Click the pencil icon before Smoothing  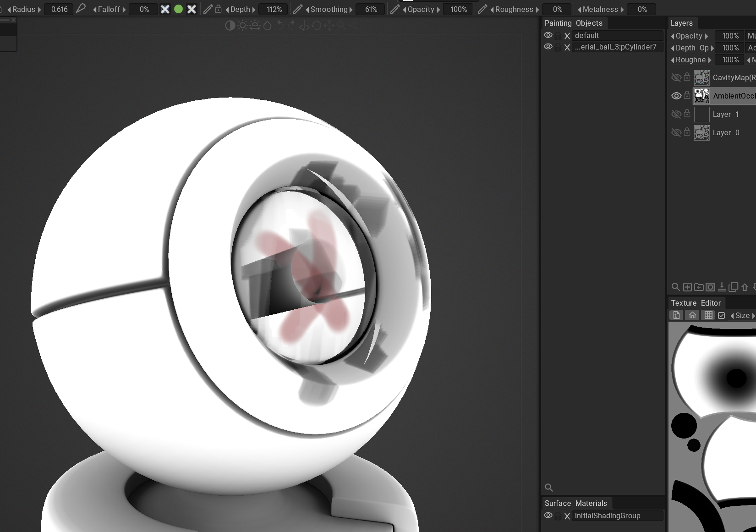[298, 9]
